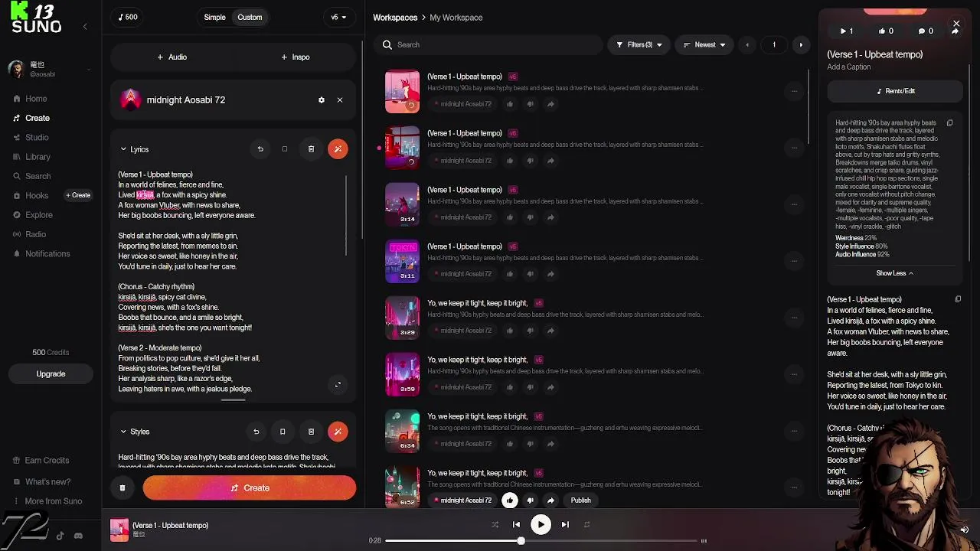980x551 pixels.
Task: Open the TikTok link in the sidebar footer
Action: point(60,536)
